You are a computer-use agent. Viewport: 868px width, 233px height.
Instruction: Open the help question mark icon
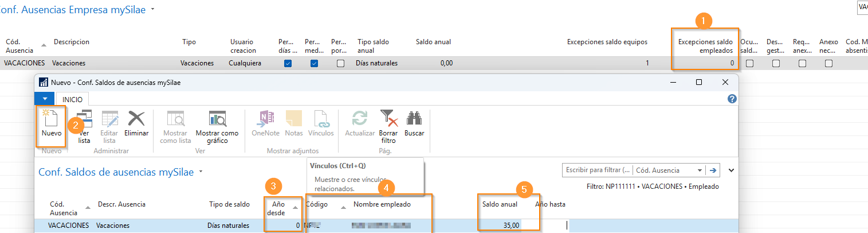(731, 99)
